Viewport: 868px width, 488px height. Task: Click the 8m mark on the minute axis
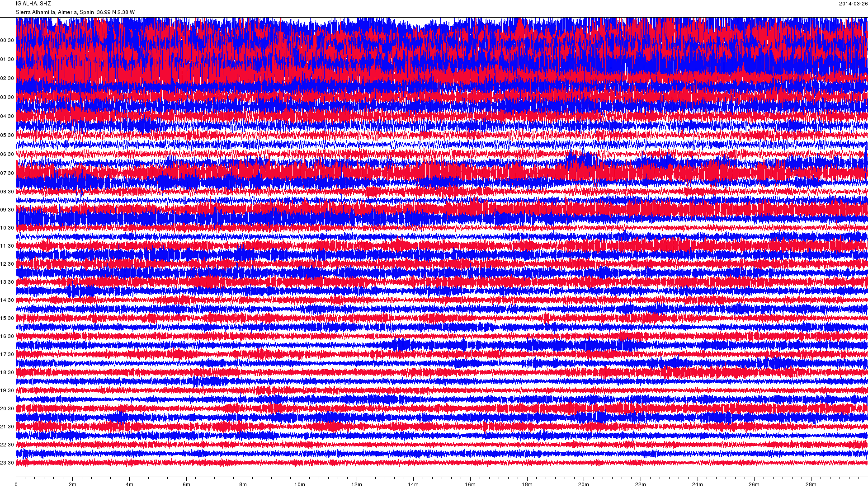[243, 484]
